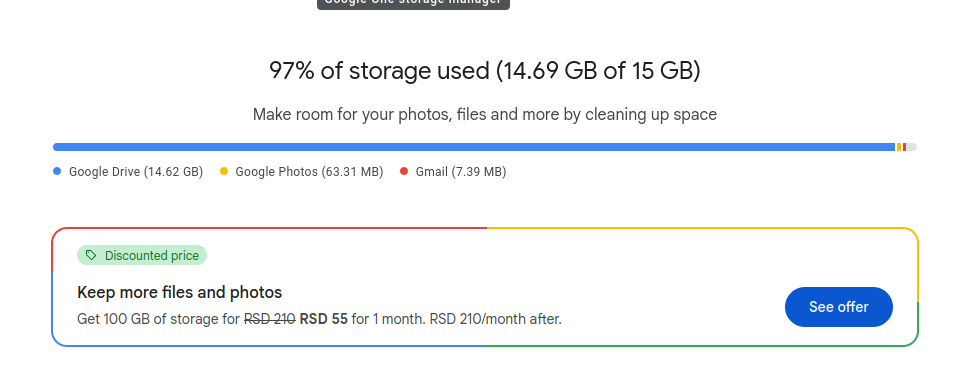Select the Discounted price chip label
The width and height of the screenshot is (971, 385).
click(x=152, y=256)
